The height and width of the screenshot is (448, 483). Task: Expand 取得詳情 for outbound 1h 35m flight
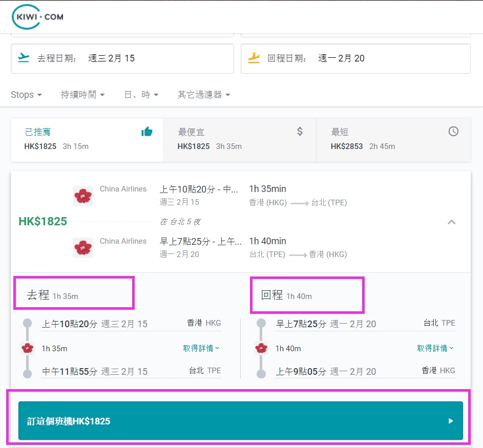(x=201, y=348)
